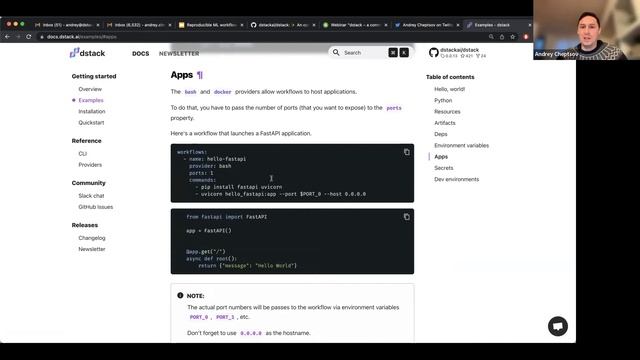This screenshot has width=640, height=360.
Task: Jump to Python in table of contents
Action: pyautogui.click(x=443, y=100)
